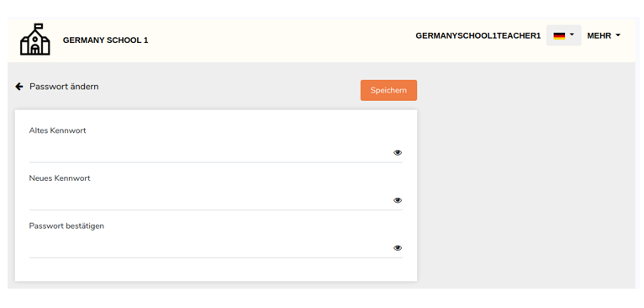Click the Passwort ändern heading text
The width and height of the screenshot is (644, 308).
point(64,87)
